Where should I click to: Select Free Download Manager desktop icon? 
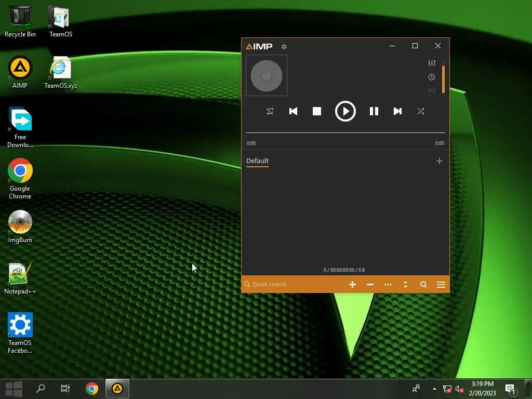point(20,127)
